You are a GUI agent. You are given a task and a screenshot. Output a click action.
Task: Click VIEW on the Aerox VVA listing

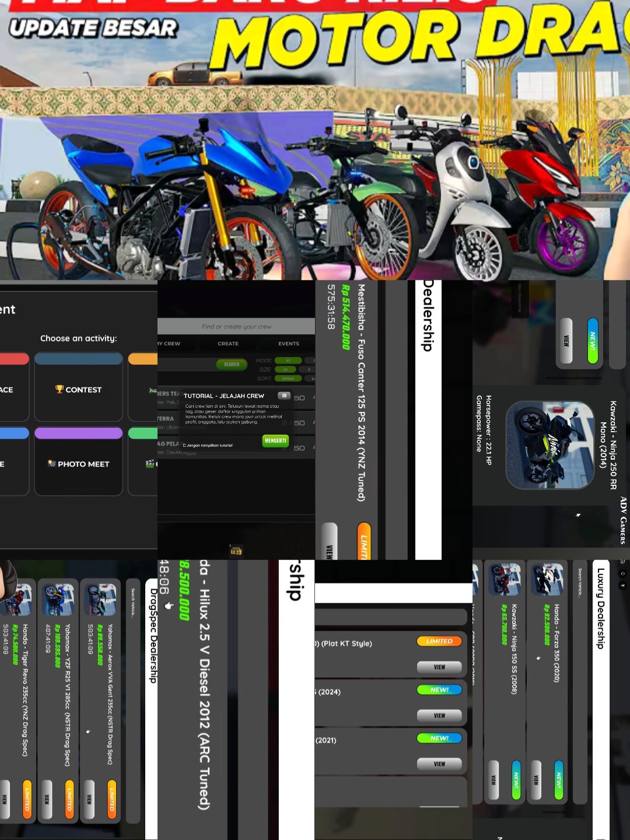point(90,799)
